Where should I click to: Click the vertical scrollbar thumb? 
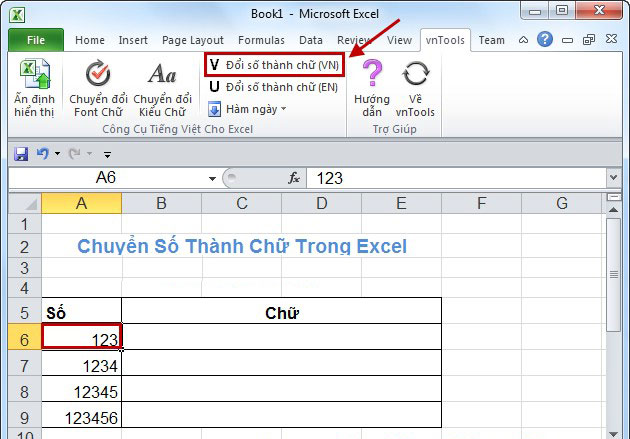click(x=614, y=275)
